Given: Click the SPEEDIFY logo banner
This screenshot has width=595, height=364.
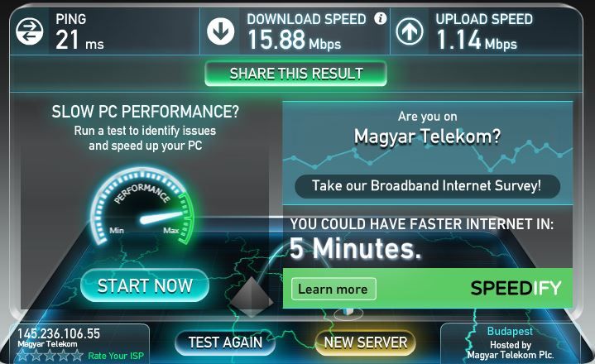Looking at the screenshot, I should [516, 288].
